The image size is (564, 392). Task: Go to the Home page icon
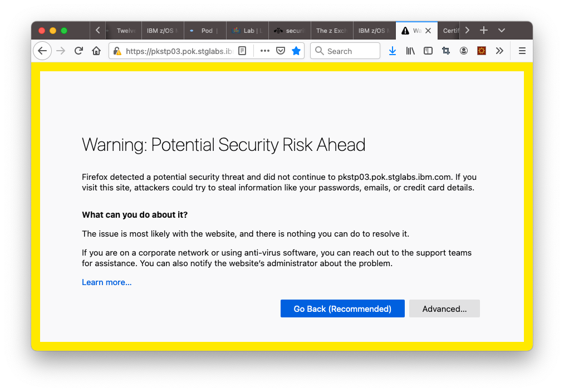pyautogui.click(x=96, y=51)
